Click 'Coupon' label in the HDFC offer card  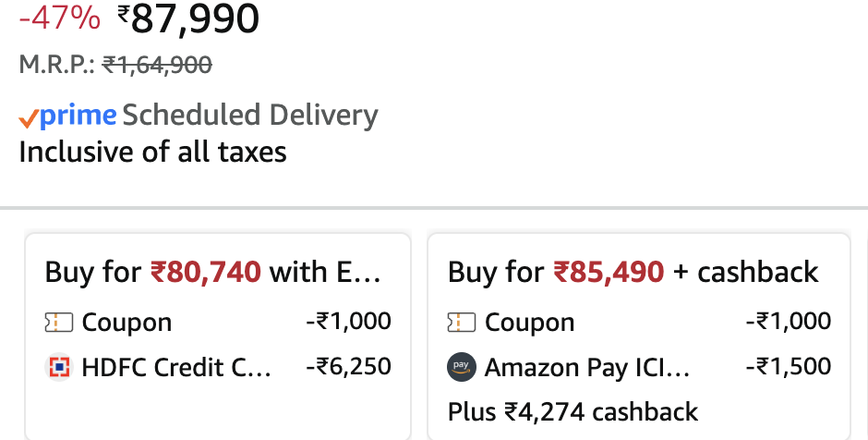point(127,323)
